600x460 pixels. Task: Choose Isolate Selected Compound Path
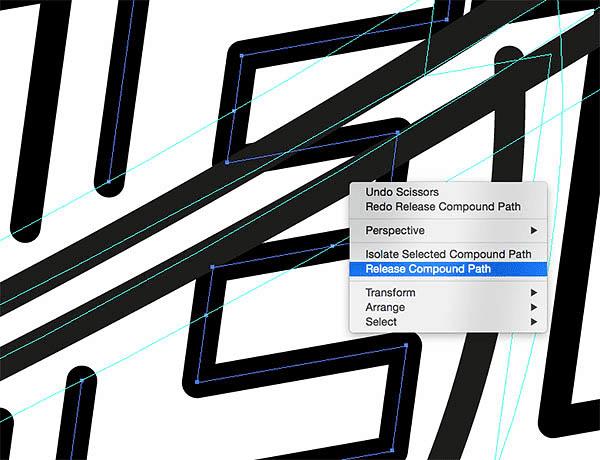(x=448, y=254)
